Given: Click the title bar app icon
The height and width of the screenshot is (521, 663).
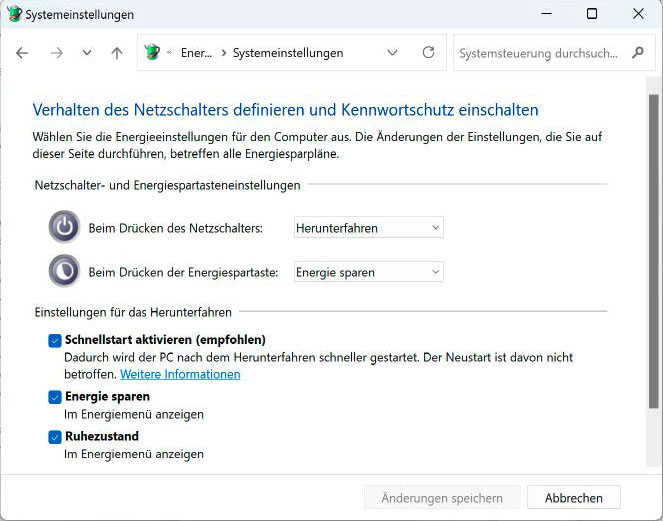Looking at the screenshot, I should 14,14.
